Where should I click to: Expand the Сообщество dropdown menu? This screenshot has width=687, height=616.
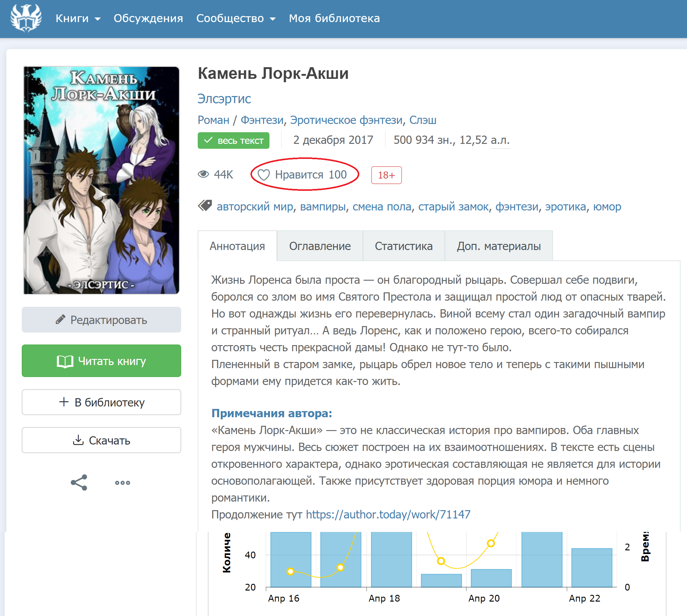pyautogui.click(x=236, y=18)
